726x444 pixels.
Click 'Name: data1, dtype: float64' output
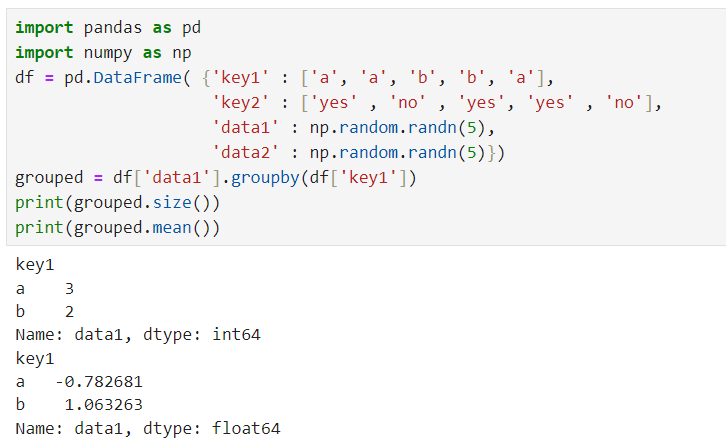(148, 428)
